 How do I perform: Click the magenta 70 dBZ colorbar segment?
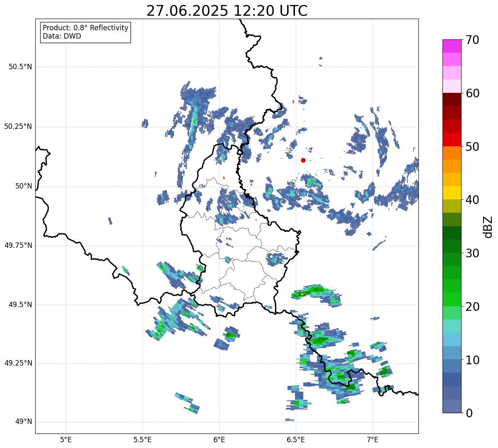click(452, 46)
